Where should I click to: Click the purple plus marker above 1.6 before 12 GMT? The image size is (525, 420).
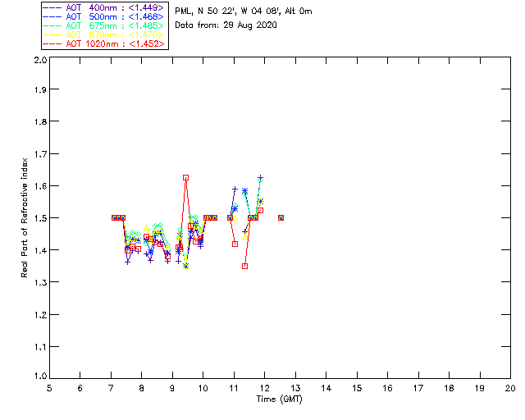(x=261, y=177)
